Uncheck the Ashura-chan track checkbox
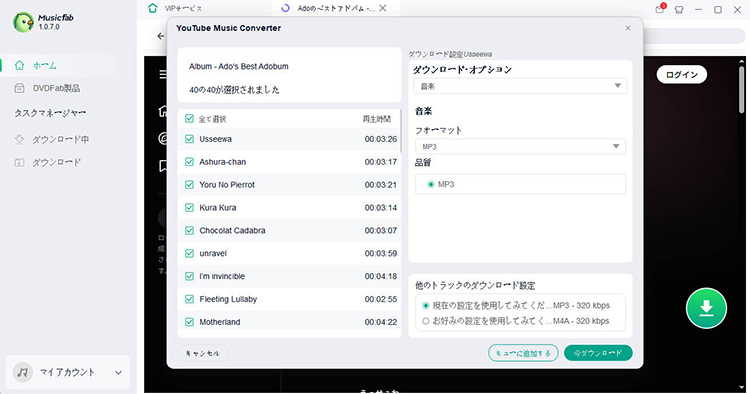 189,162
